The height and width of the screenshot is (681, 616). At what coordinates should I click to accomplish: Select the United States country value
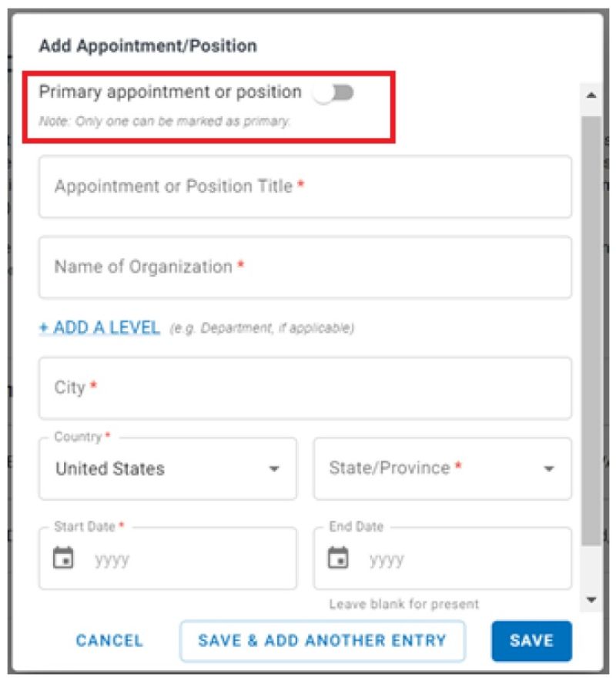[110, 469]
